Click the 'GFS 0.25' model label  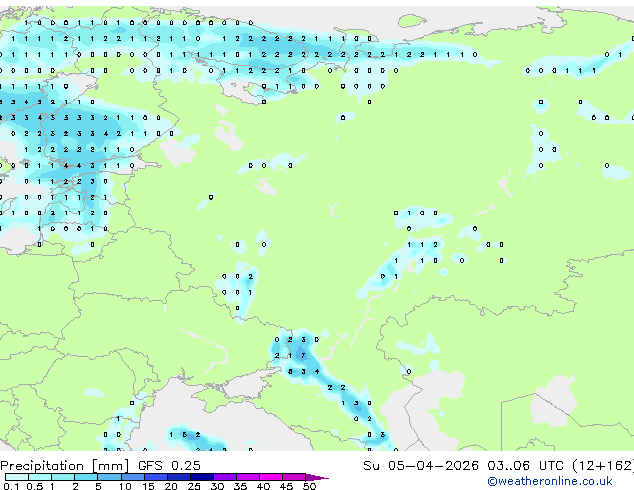click(169, 466)
